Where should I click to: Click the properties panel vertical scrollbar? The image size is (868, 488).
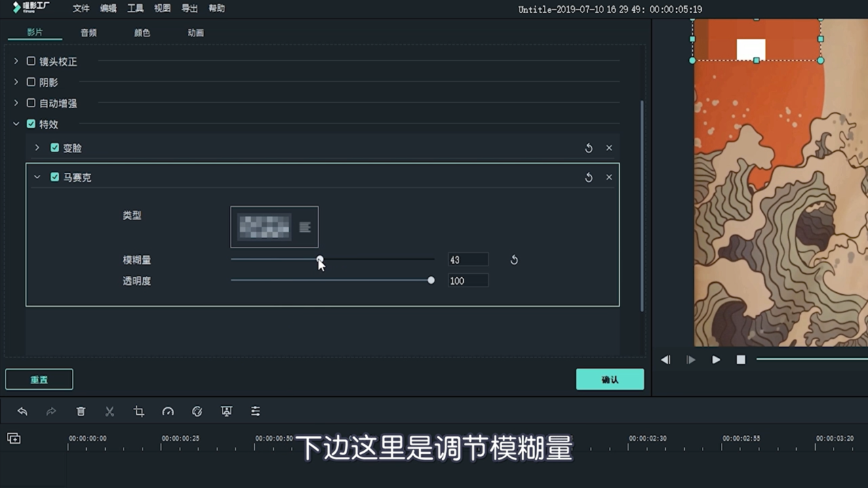click(642, 206)
